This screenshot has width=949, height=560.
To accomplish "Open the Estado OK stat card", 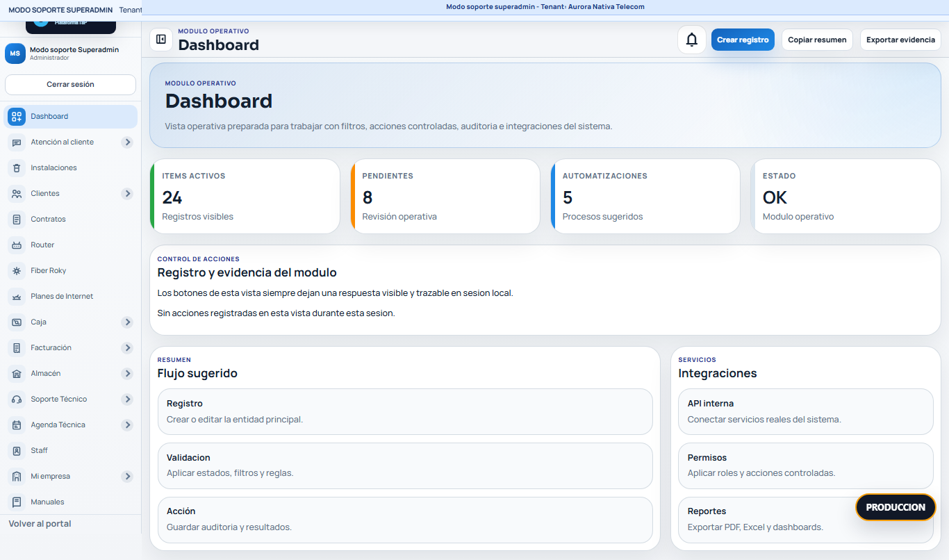I will [846, 197].
